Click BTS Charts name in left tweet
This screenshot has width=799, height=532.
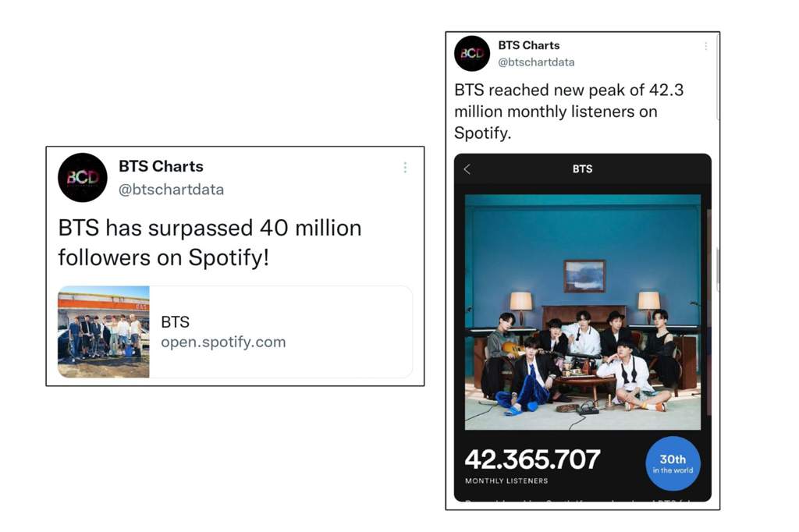point(161,166)
